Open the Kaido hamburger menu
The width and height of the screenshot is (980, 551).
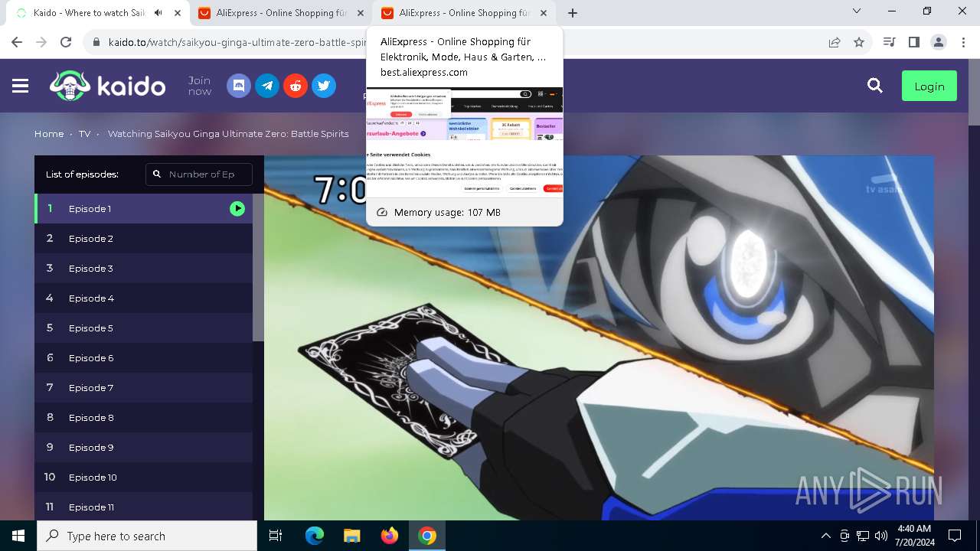click(21, 86)
